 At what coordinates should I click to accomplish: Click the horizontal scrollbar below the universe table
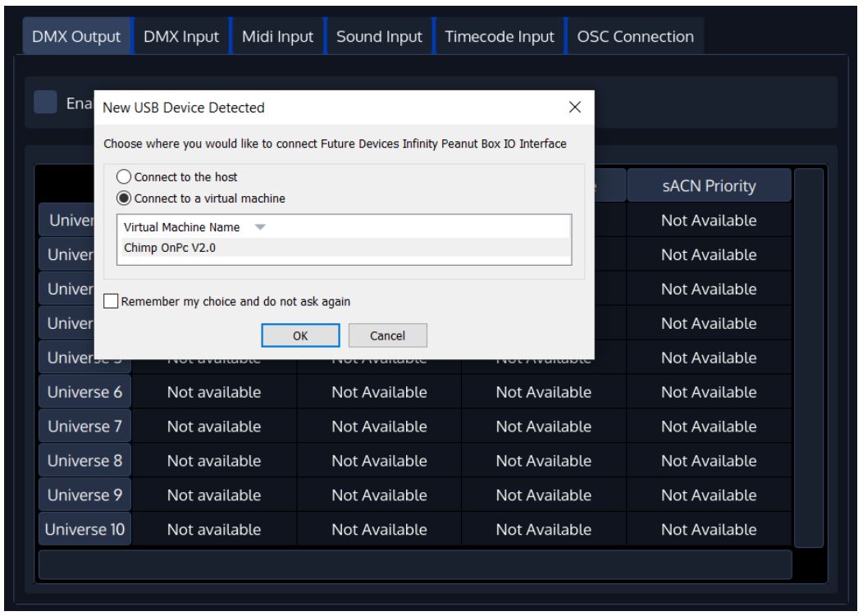(x=415, y=565)
